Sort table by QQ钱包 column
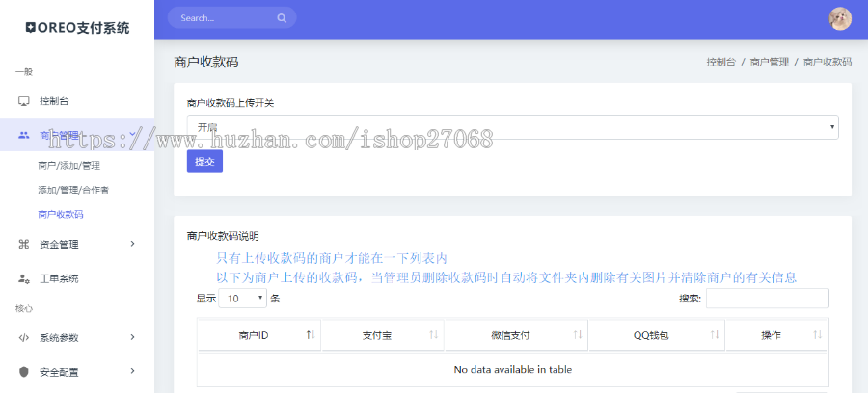 (x=657, y=335)
